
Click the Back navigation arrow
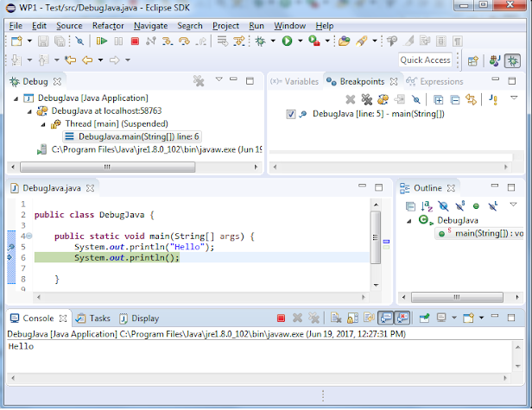87,60
